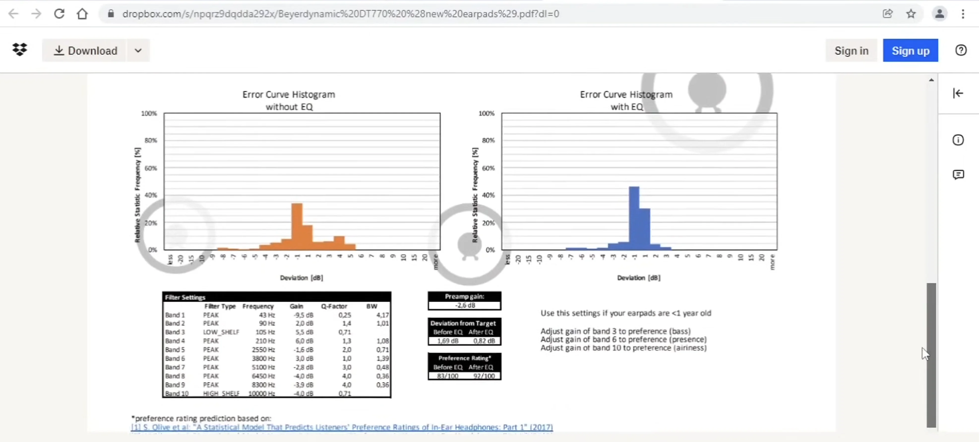Click the 'Deviation from Target' header
Viewport: 980px width, 442px height.
coord(463,323)
